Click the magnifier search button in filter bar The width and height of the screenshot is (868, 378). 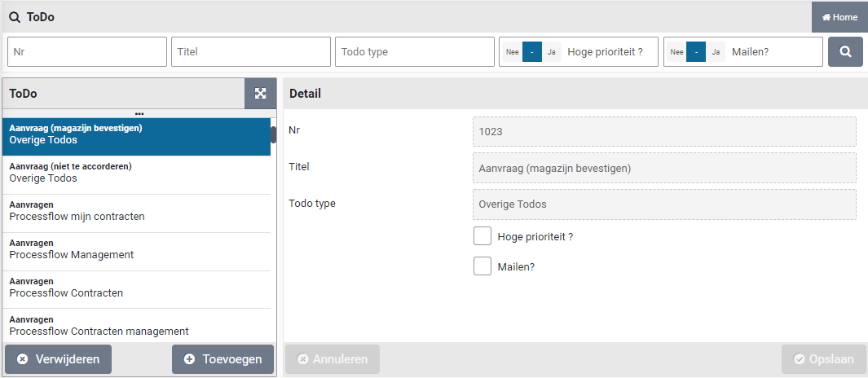[845, 52]
